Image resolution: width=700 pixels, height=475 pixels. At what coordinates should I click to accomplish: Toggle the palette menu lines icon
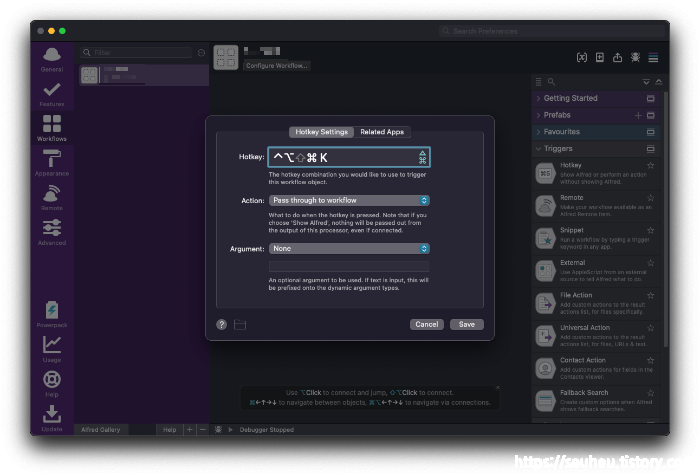point(653,58)
